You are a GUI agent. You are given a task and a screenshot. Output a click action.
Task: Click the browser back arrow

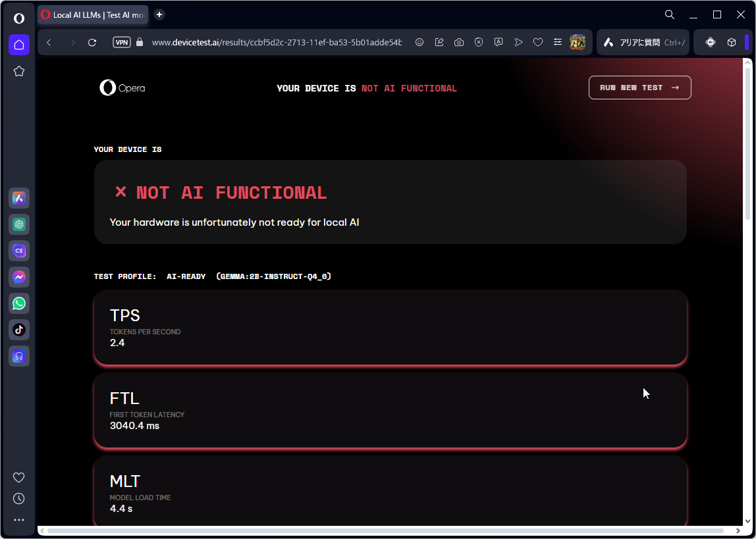49,42
